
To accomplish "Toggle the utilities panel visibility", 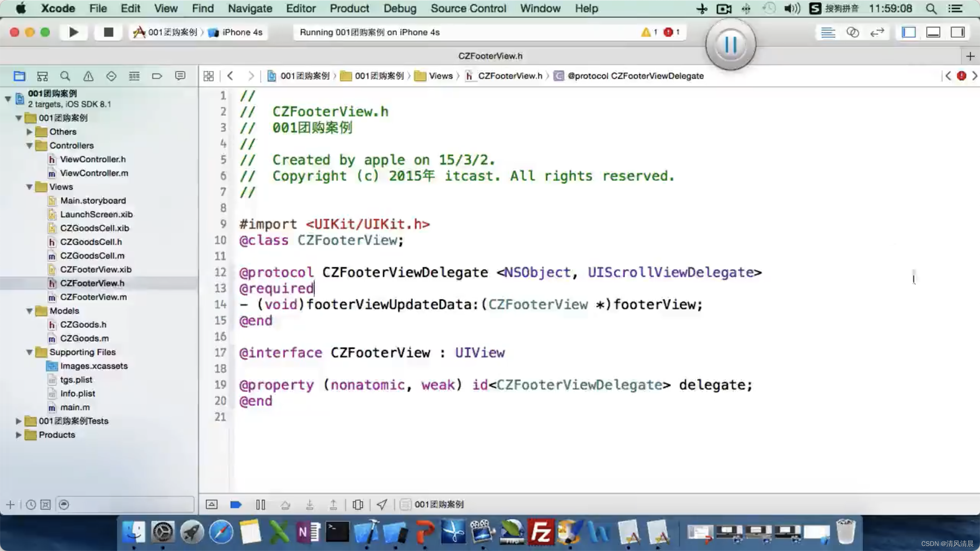I will pyautogui.click(x=959, y=32).
